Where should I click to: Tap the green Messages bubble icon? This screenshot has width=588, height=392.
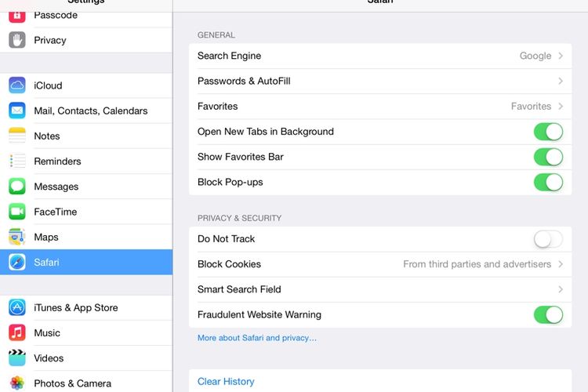[x=17, y=187]
